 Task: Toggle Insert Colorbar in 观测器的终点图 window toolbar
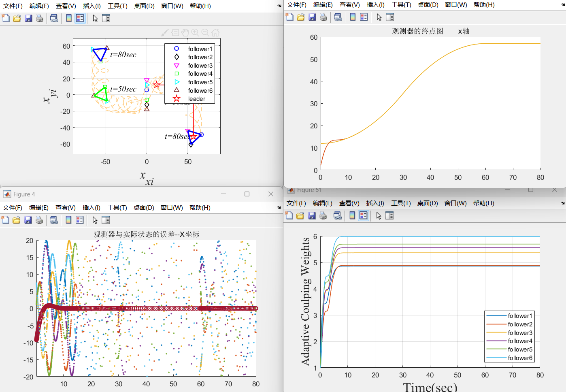(353, 17)
